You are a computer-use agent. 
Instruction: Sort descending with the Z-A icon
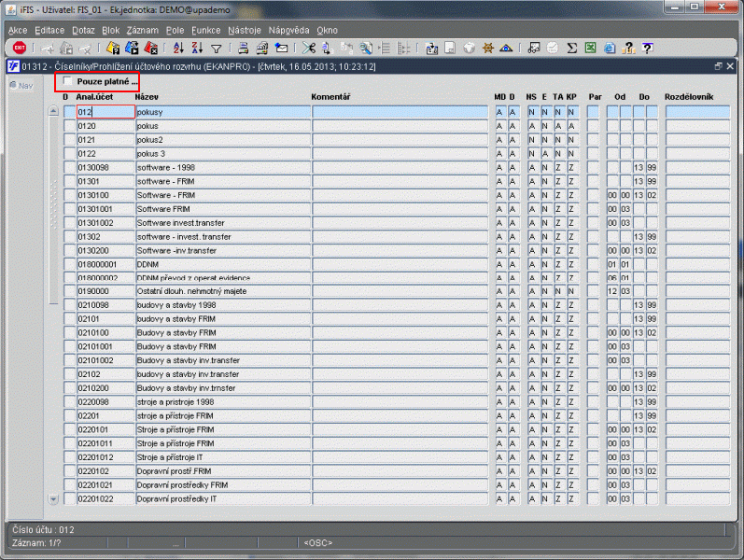(197, 48)
